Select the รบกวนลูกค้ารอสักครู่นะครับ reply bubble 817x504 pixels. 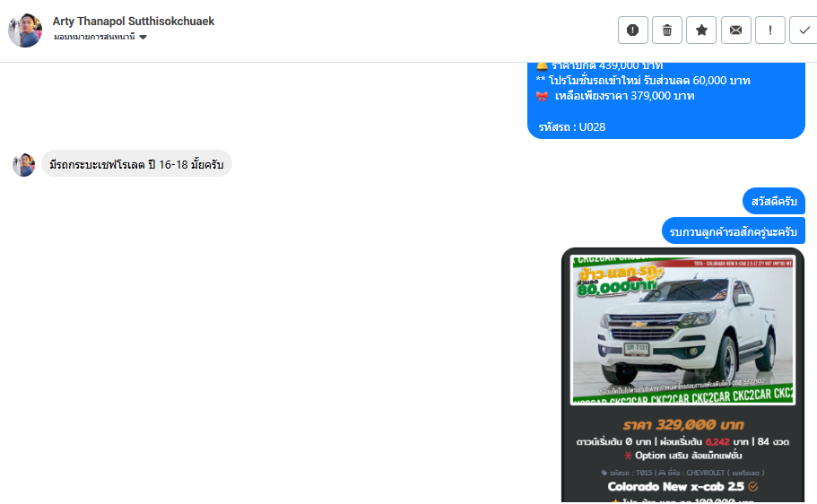(733, 230)
